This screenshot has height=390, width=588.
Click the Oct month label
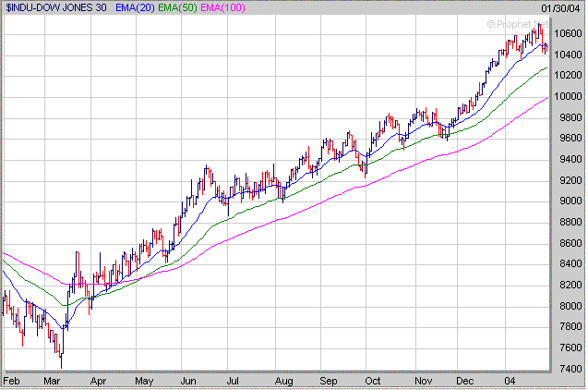point(373,381)
